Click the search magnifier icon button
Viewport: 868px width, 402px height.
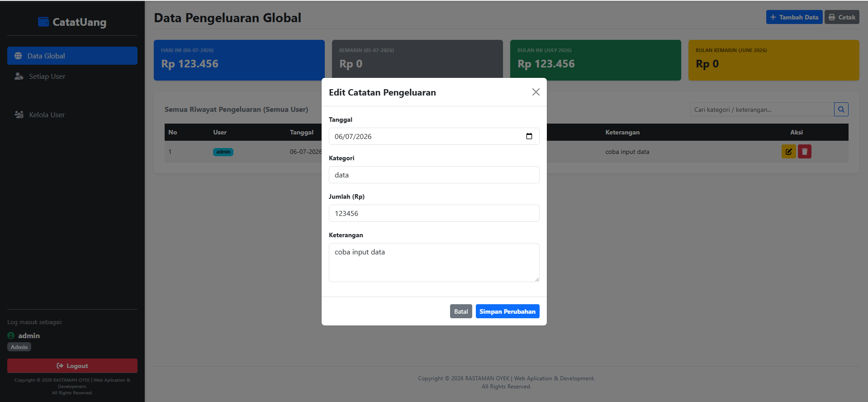(841, 109)
